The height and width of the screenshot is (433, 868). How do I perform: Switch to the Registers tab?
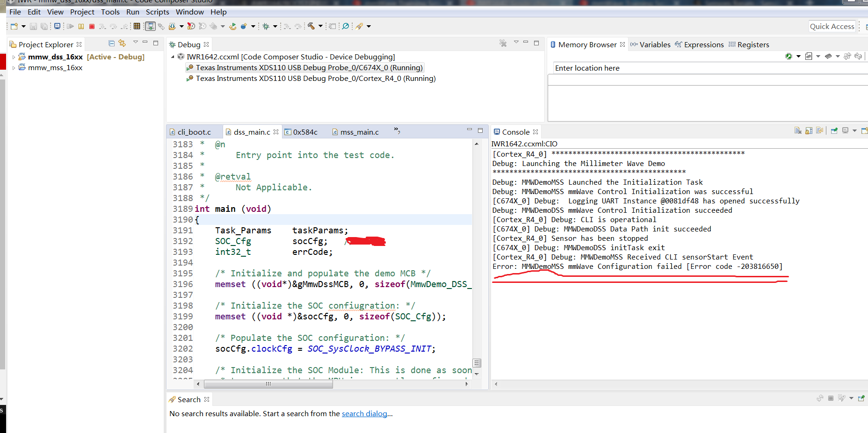point(752,45)
